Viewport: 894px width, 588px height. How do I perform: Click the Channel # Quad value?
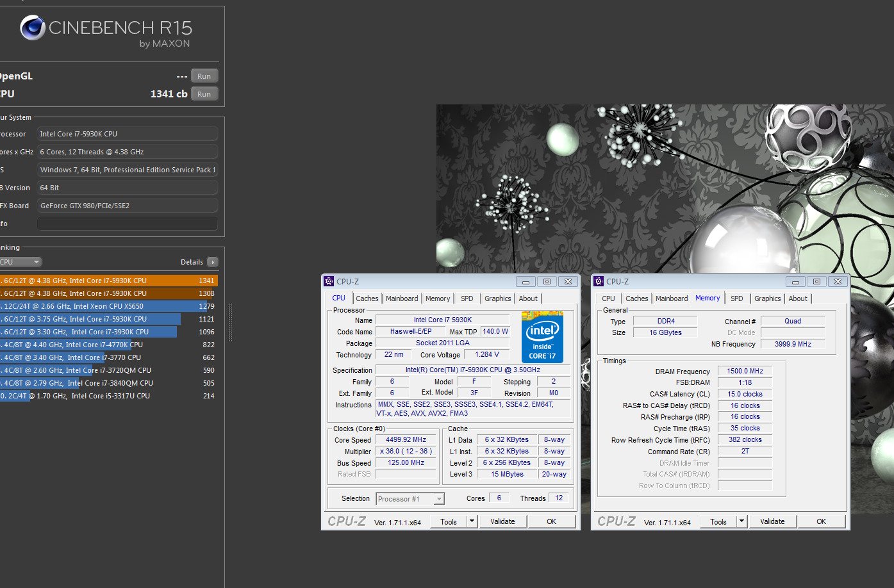coord(793,322)
